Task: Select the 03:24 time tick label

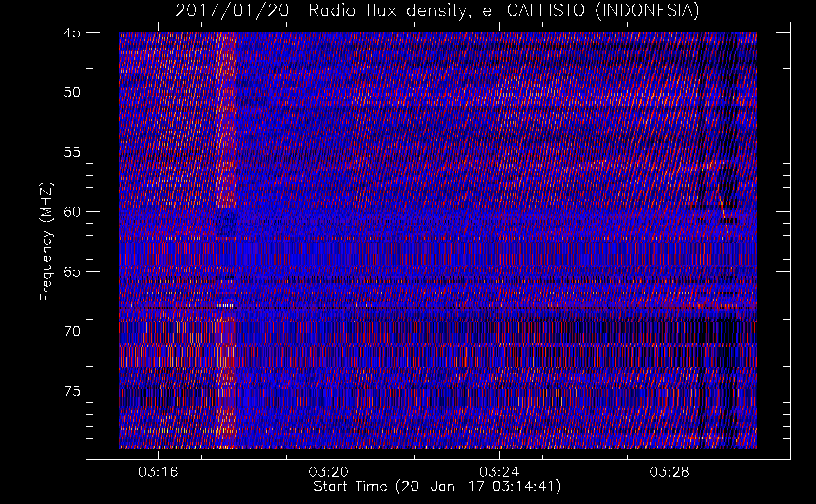Action: (499, 472)
